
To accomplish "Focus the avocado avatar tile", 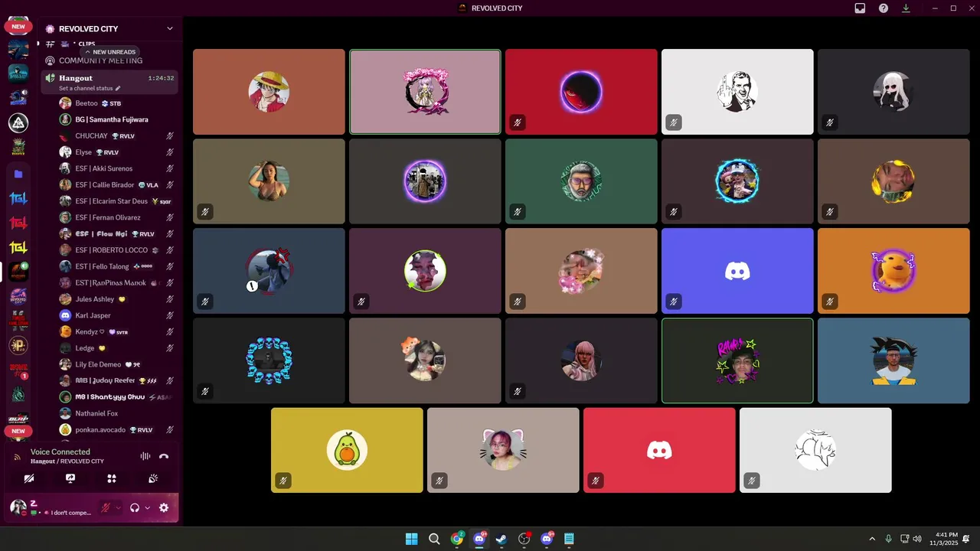I will click(347, 450).
